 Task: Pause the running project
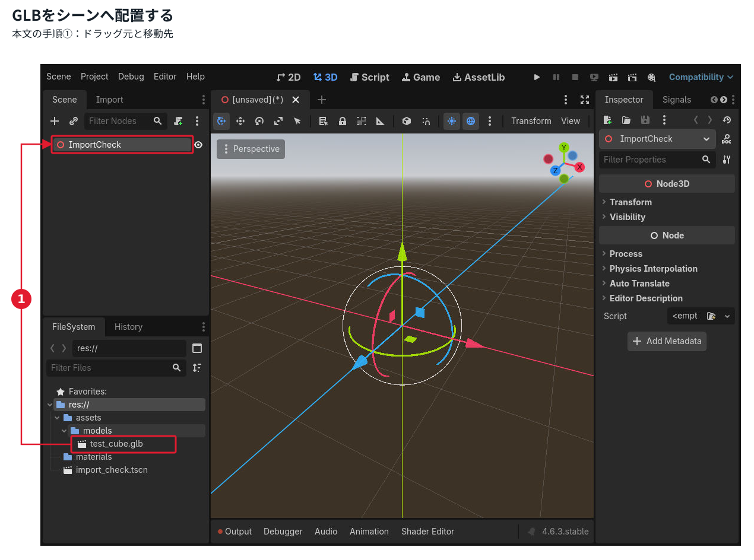point(556,77)
